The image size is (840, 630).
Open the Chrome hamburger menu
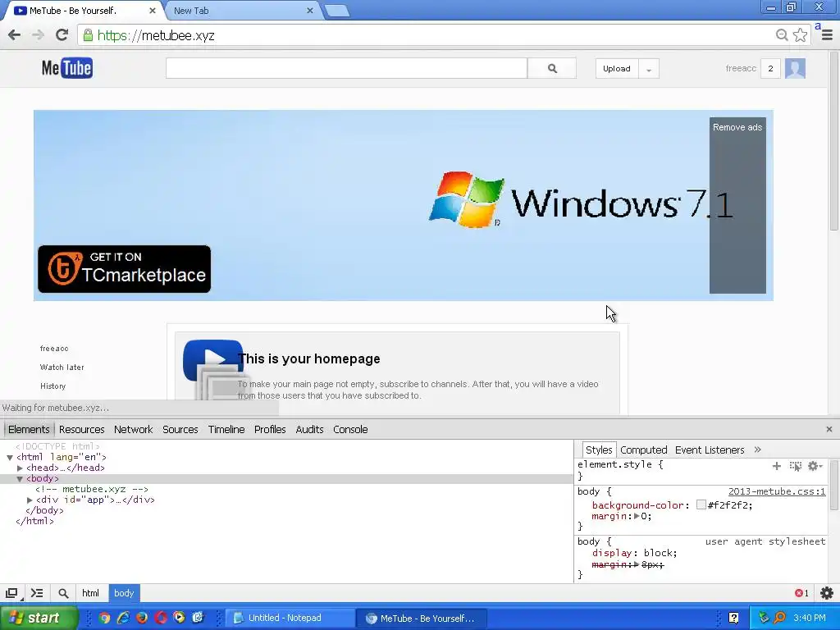(827, 35)
